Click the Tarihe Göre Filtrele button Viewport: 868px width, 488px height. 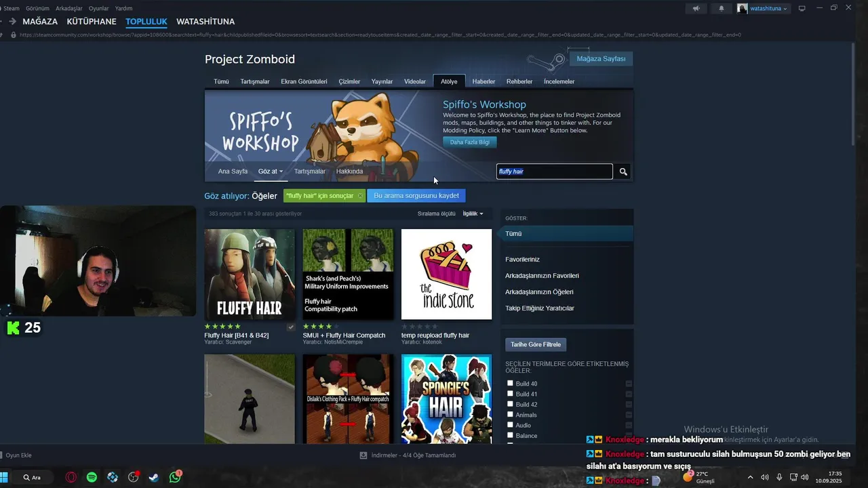536,344
